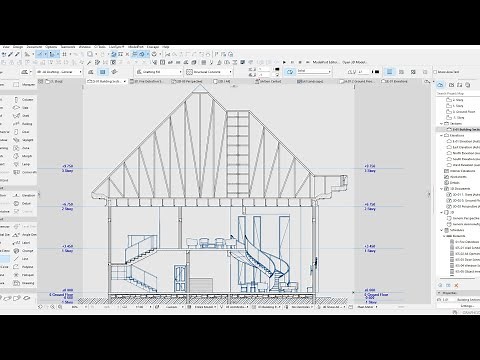Select the Zone tool
480x360 pixels.
point(23,148)
